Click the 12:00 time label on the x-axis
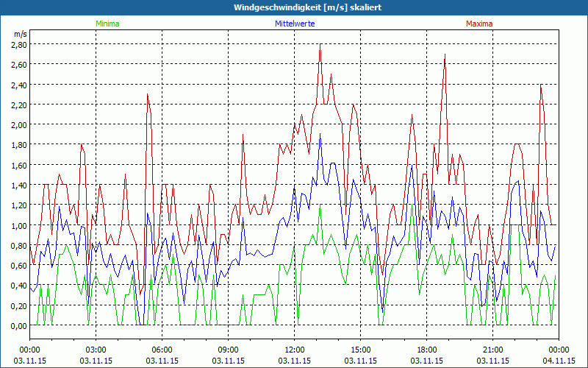Screen dimensions: 588x368 tap(295, 350)
